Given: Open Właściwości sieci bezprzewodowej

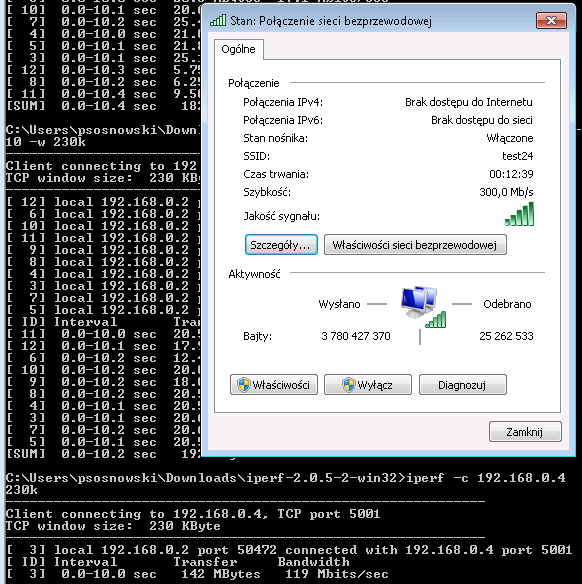Looking at the screenshot, I should coord(415,245).
